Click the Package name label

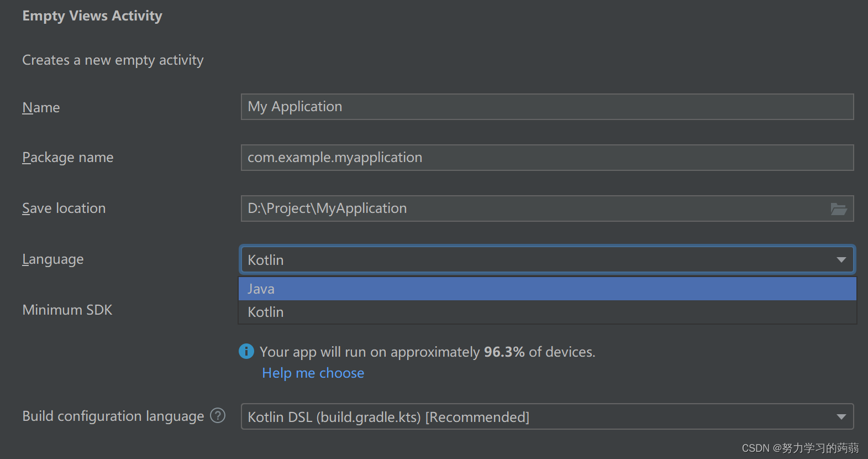[67, 158]
